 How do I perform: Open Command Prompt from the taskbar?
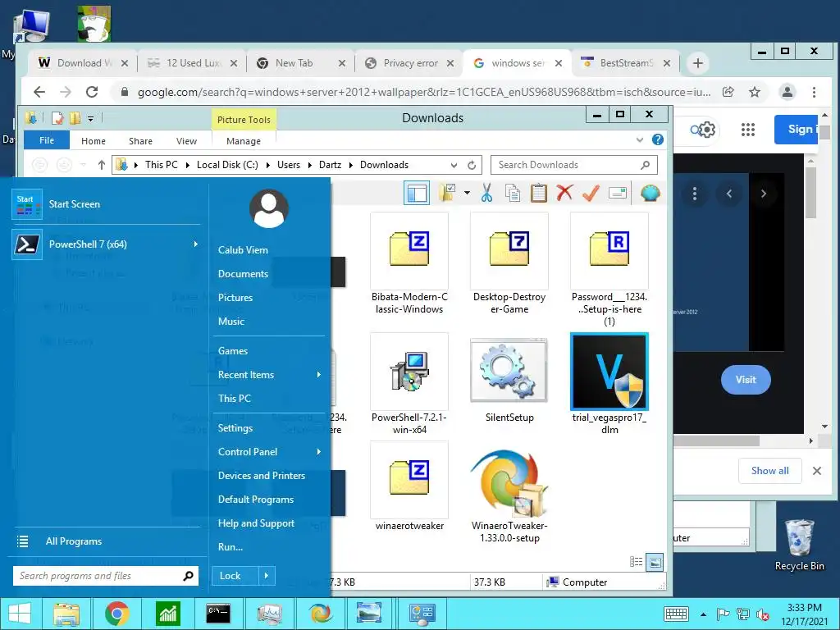click(x=218, y=614)
